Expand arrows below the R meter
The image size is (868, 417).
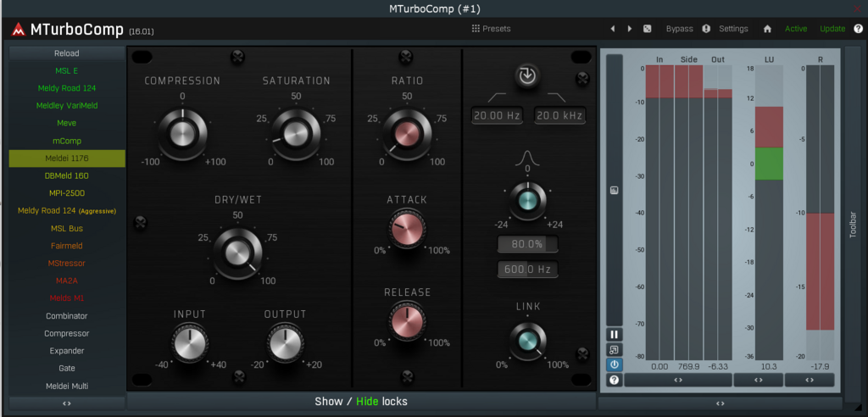[810, 380]
